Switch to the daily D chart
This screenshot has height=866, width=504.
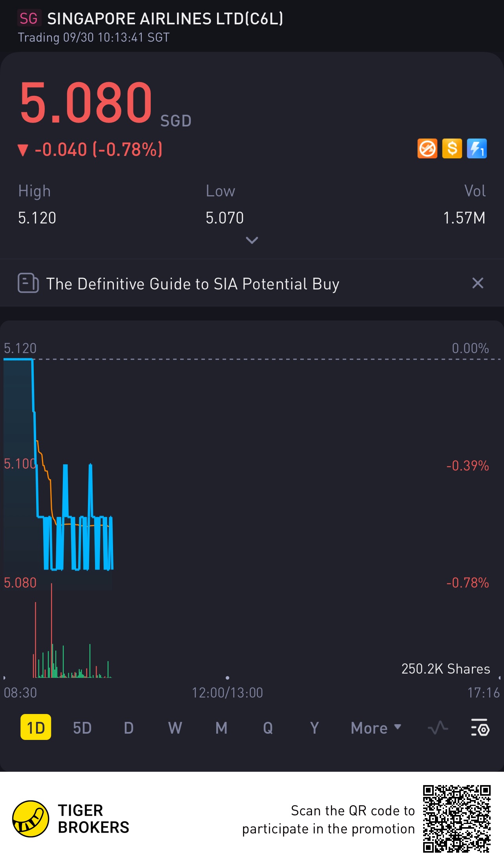[129, 728]
